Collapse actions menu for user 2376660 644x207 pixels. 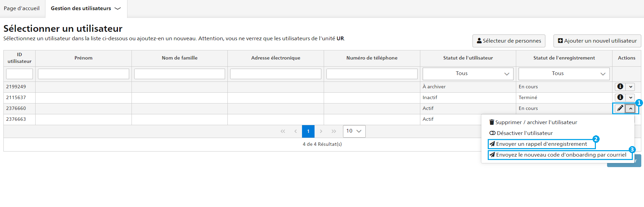[x=630, y=109]
